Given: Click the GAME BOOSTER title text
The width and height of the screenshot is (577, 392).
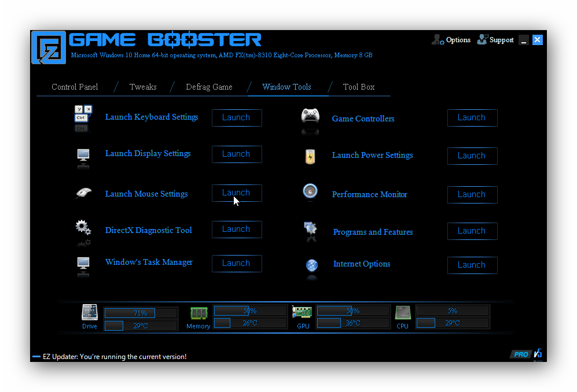Looking at the screenshot, I should tap(165, 40).
